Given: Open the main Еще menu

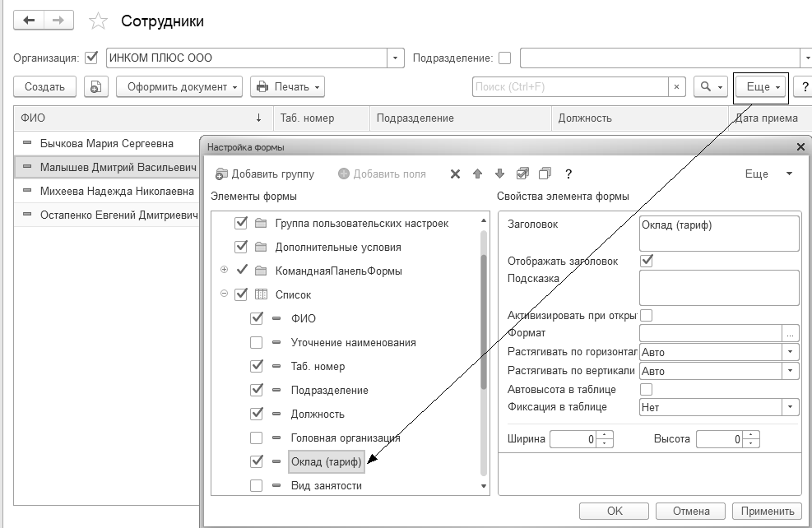Looking at the screenshot, I should tap(761, 87).
